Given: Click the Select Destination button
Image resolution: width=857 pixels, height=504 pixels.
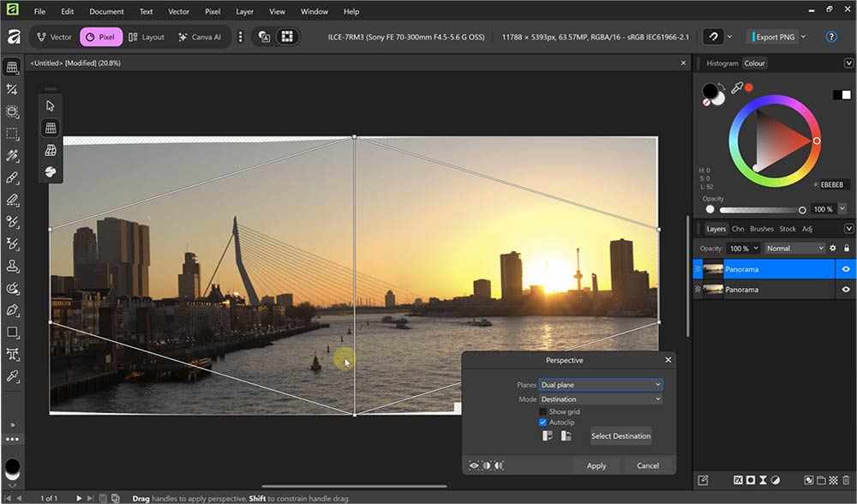Looking at the screenshot, I should coord(620,435).
